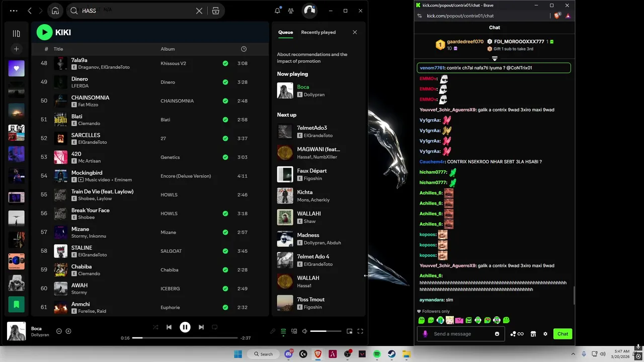Toggle repeat in the Spotify player
Screen dimensions: 644x362
tap(215, 327)
